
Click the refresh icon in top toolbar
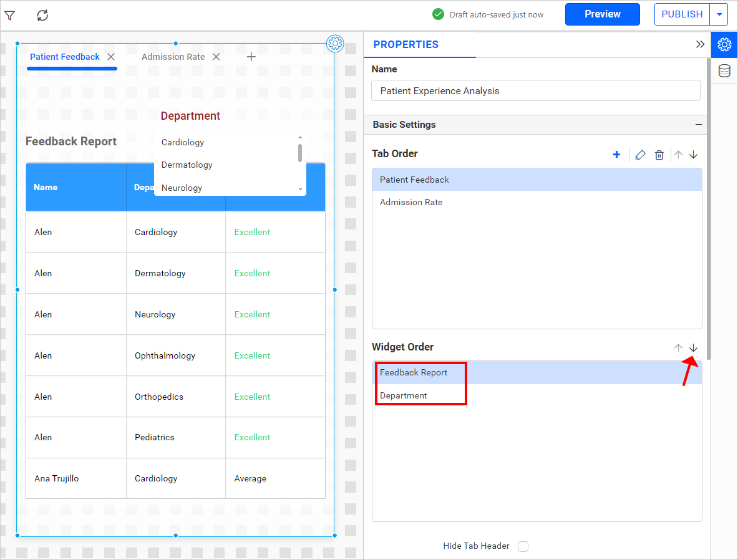42,15
